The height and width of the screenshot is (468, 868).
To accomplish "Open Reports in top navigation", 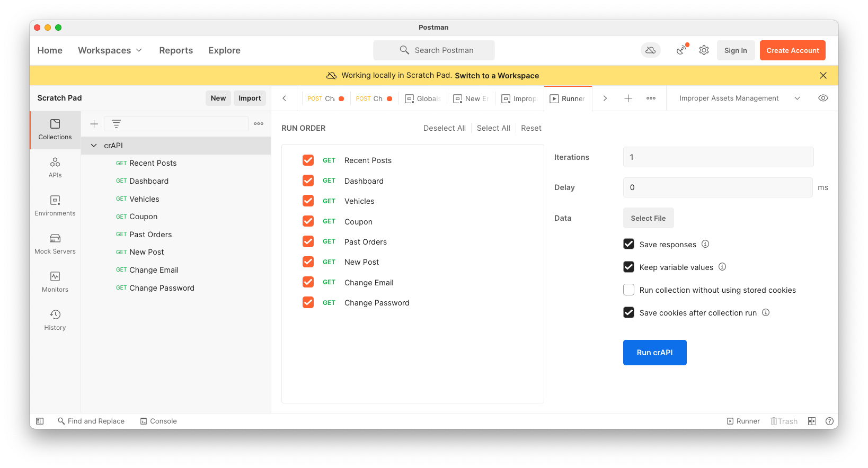I will (176, 50).
